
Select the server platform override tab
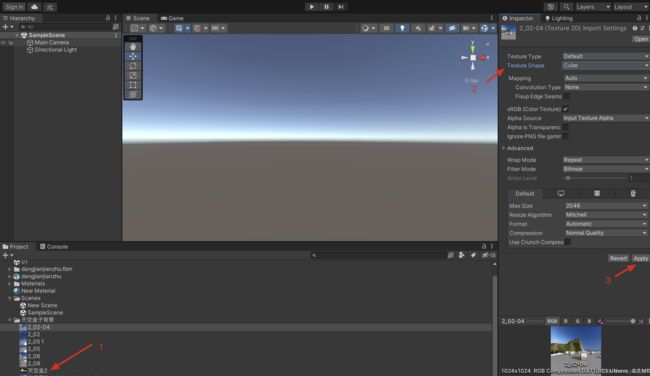(x=597, y=194)
